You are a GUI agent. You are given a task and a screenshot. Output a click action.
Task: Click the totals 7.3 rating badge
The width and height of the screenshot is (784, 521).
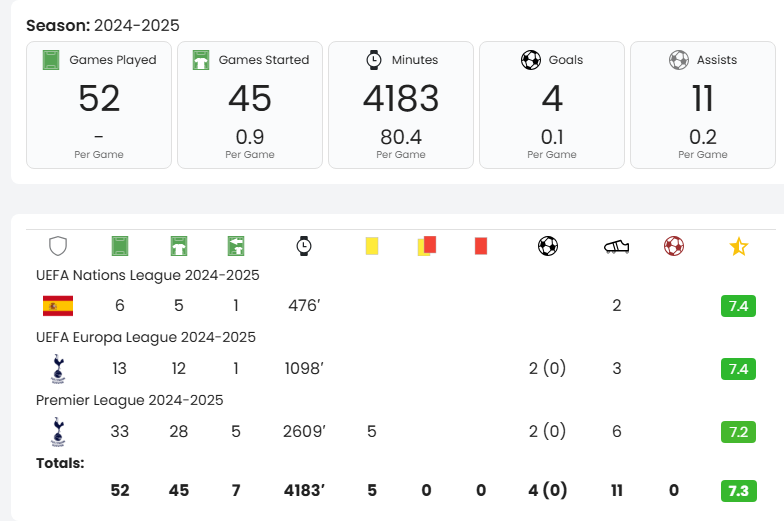click(x=738, y=491)
